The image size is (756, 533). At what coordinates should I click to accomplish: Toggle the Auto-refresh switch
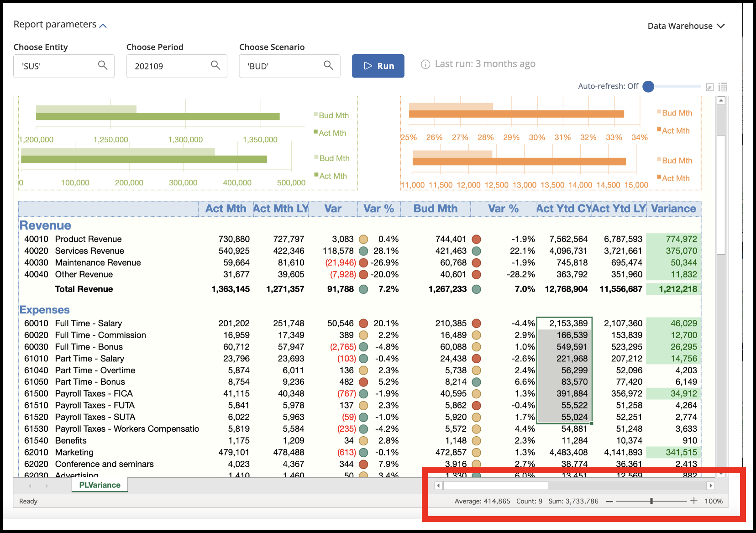648,87
